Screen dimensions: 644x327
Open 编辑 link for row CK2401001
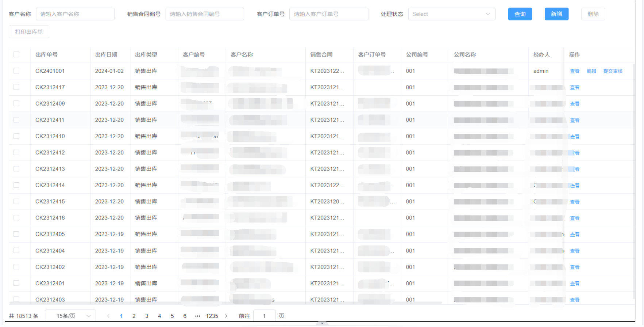(591, 71)
